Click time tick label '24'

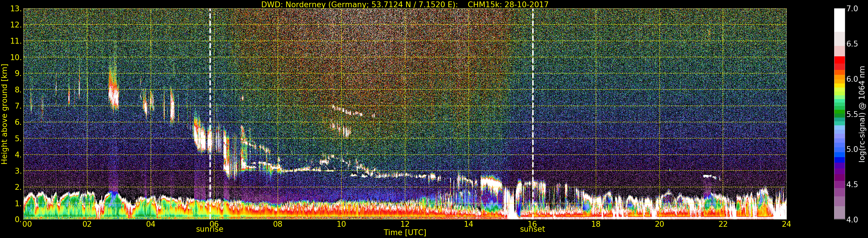[786, 224]
